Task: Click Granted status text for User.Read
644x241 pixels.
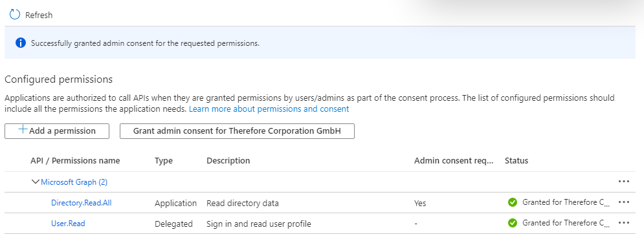Action: tap(566, 223)
